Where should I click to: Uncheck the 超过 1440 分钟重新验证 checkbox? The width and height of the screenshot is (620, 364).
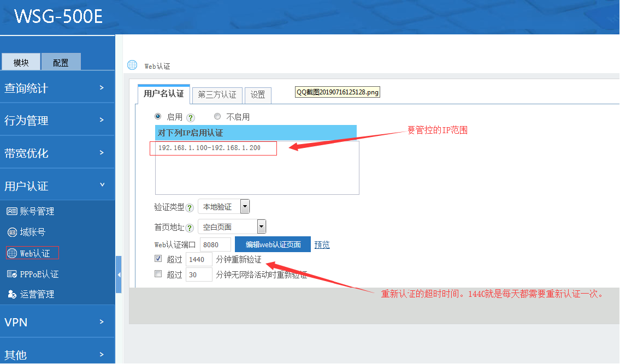tap(158, 259)
